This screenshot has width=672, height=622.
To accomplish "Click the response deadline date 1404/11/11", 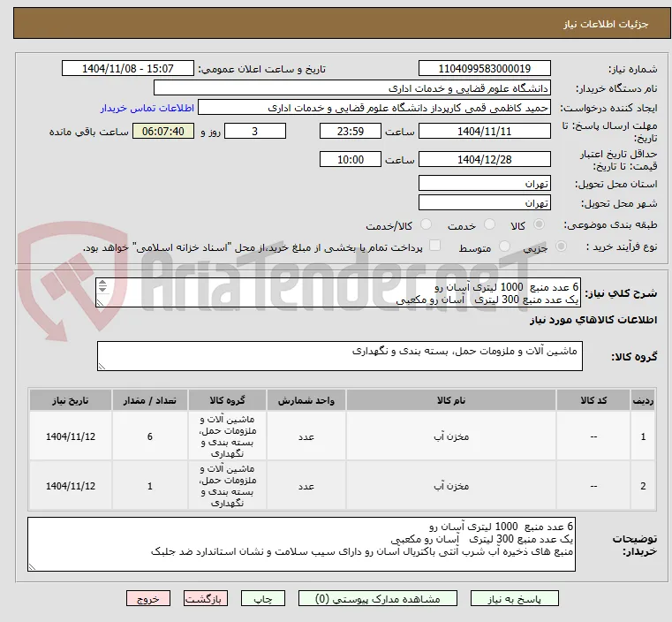I will (x=484, y=131).
